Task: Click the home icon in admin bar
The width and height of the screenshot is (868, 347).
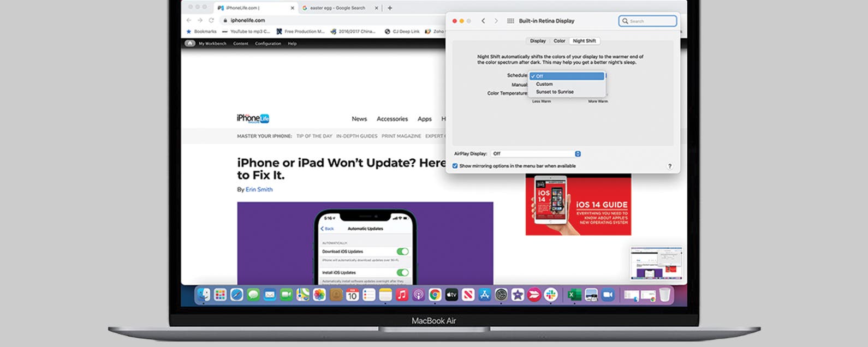Action: [189, 43]
